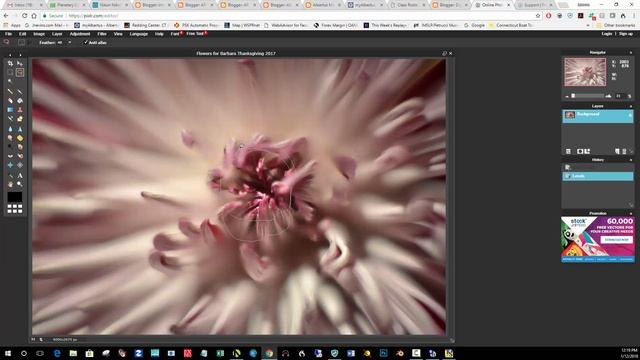Screen dimensions: 640x360
Task: Select the Pencil tool
Action: point(10,91)
